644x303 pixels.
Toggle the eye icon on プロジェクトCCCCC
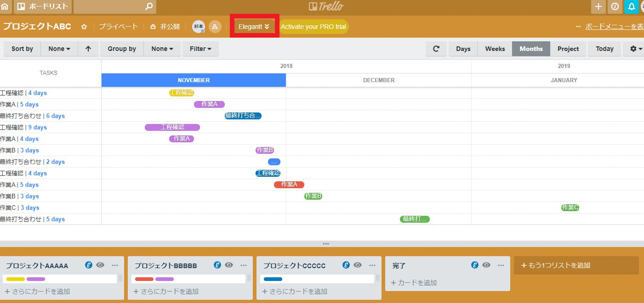[357, 265]
